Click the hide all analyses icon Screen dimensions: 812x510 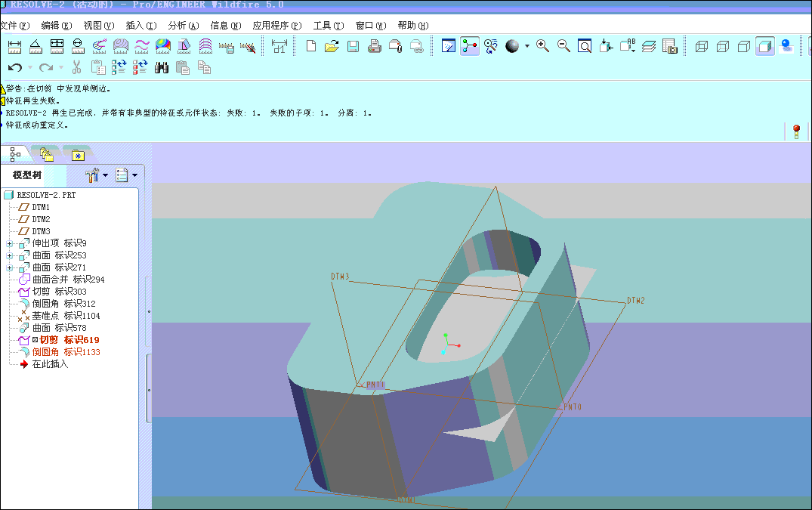pyautogui.click(x=248, y=48)
